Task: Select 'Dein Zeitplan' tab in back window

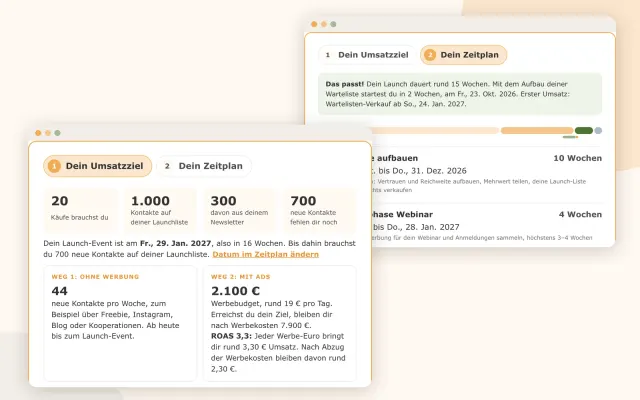Action: click(464, 55)
